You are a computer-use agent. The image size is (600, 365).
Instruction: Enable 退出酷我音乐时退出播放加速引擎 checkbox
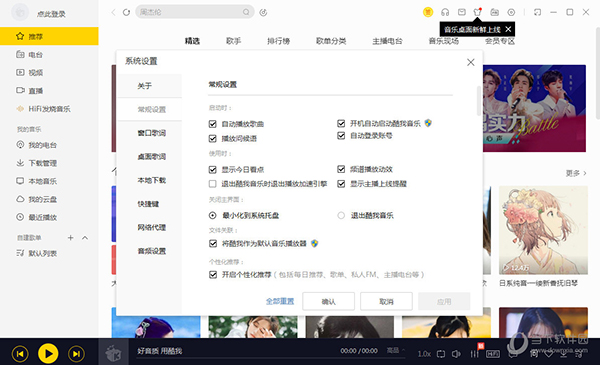pyautogui.click(x=213, y=184)
